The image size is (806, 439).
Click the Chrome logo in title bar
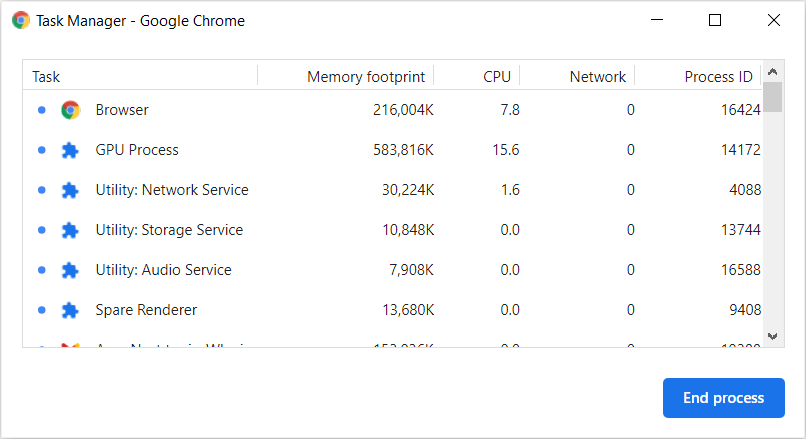pyautogui.click(x=21, y=21)
